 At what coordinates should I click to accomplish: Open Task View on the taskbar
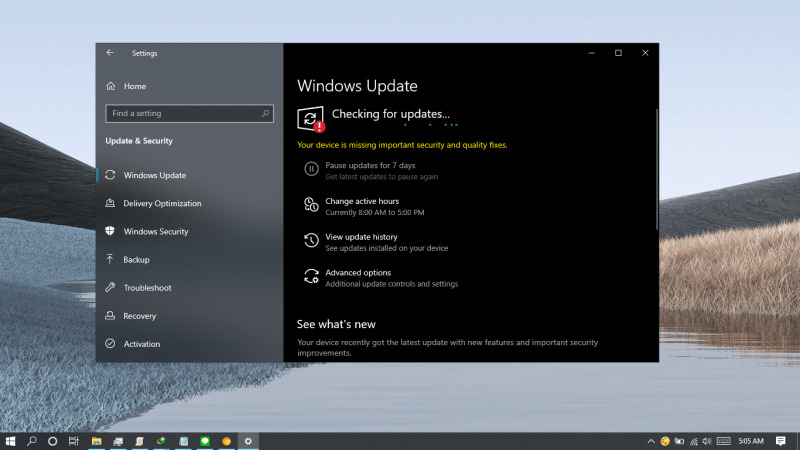click(x=74, y=441)
